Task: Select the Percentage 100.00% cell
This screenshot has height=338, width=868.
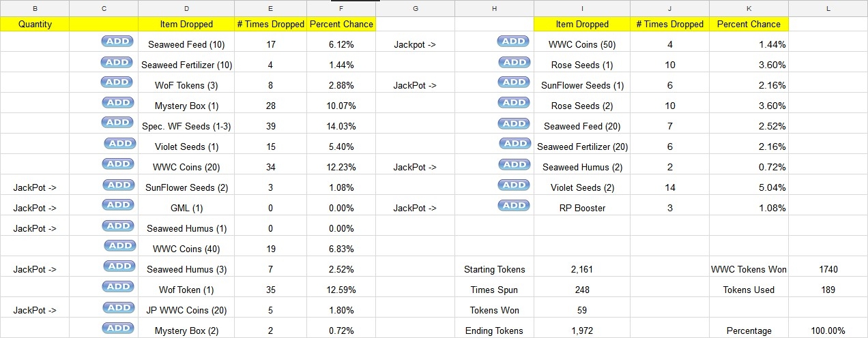Action: [x=828, y=331]
